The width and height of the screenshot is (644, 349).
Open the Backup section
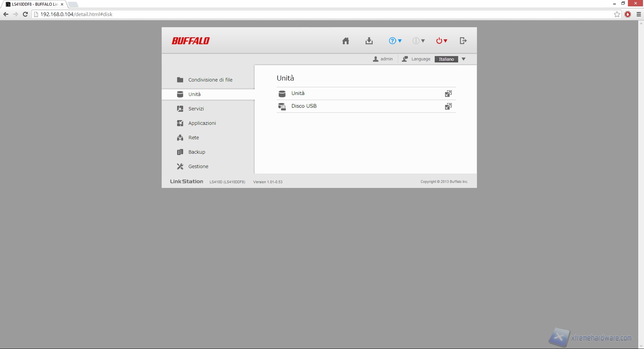click(197, 152)
